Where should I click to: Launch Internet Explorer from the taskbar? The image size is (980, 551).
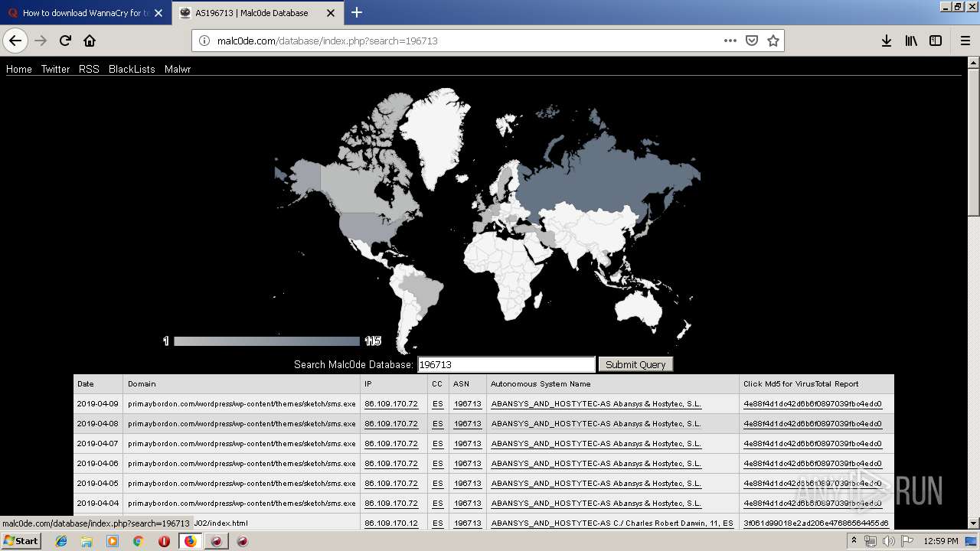pos(61,541)
